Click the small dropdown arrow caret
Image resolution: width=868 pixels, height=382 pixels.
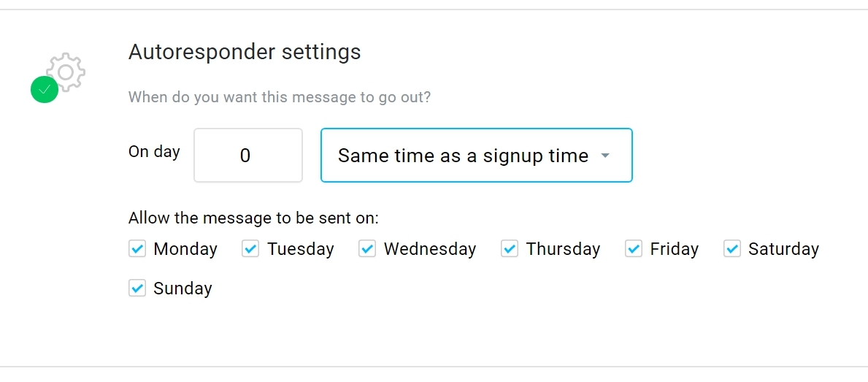605,156
